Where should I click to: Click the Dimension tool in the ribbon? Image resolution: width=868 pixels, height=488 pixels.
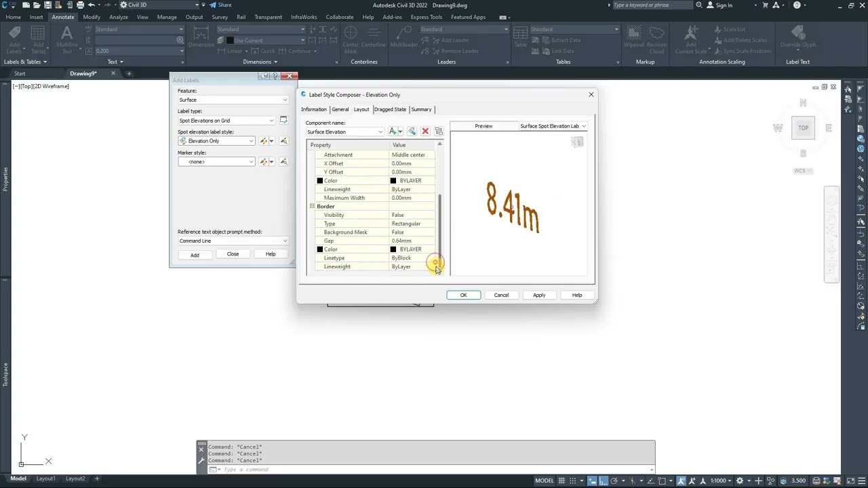[x=201, y=38]
